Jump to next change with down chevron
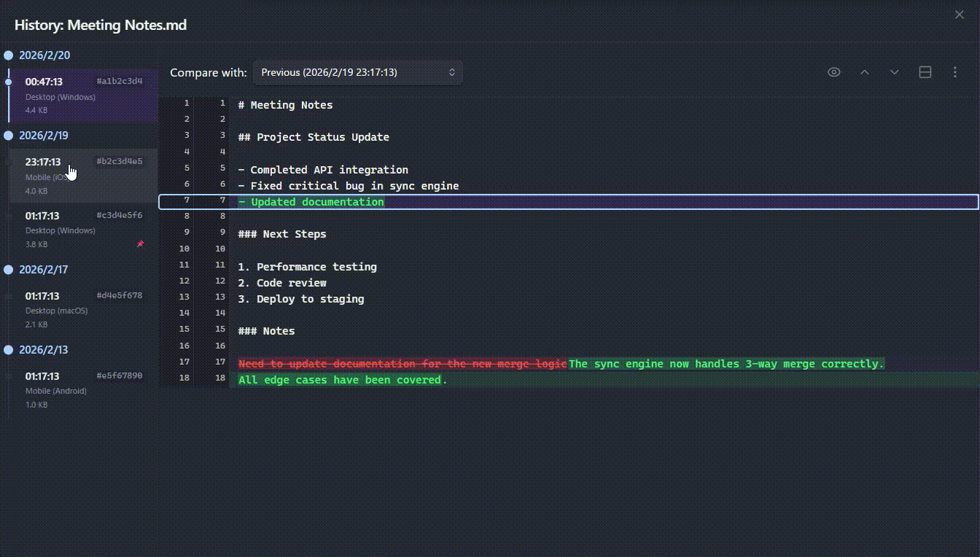980x557 pixels. [895, 72]
